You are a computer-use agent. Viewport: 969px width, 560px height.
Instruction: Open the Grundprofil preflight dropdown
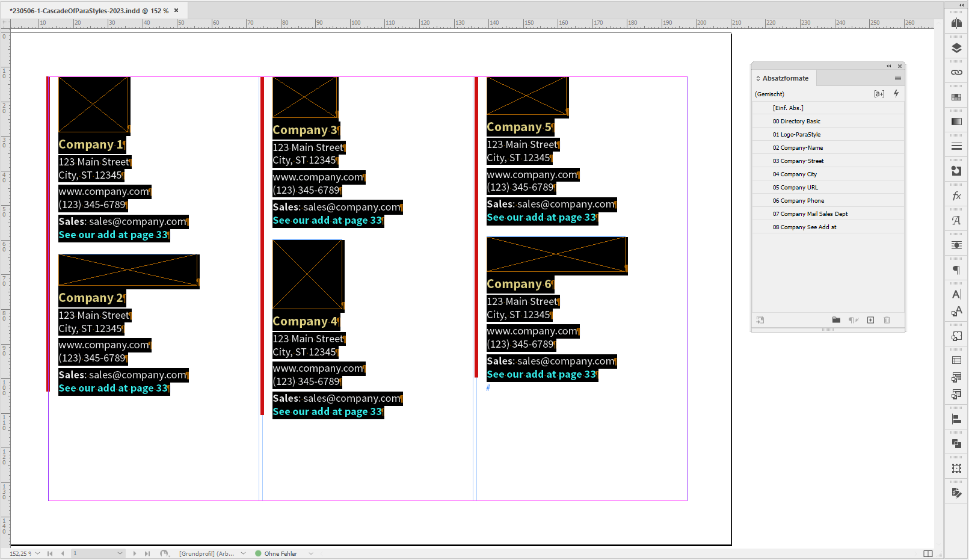tap(243, 553)
